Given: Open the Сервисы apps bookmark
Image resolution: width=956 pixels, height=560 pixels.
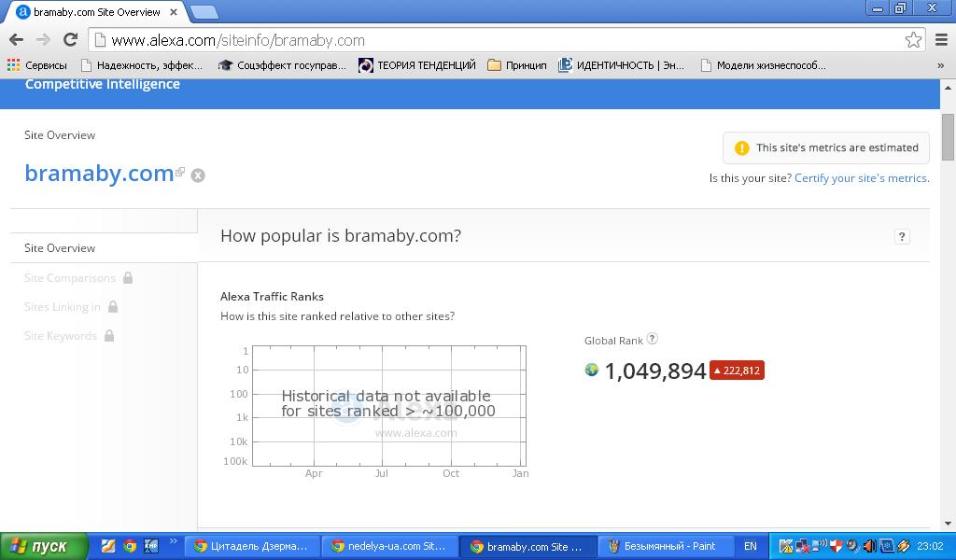Looking at the screenshot, I should point(37,65).
